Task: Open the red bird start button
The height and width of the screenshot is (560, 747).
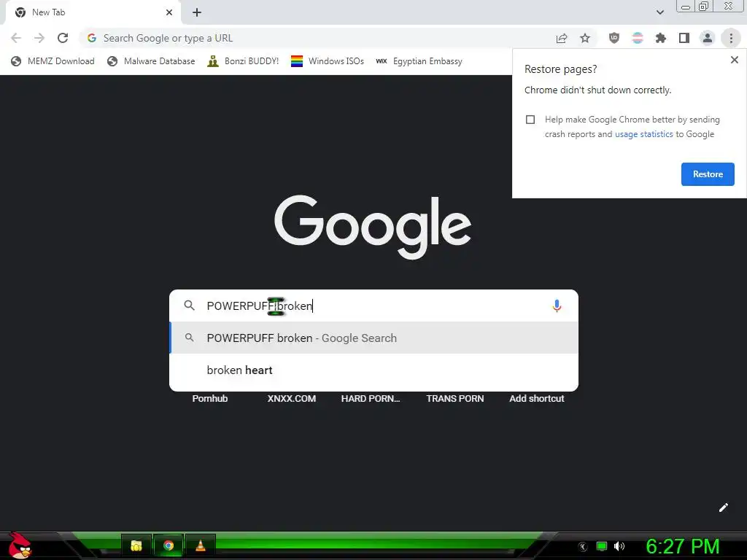Action: click(20, 546)
